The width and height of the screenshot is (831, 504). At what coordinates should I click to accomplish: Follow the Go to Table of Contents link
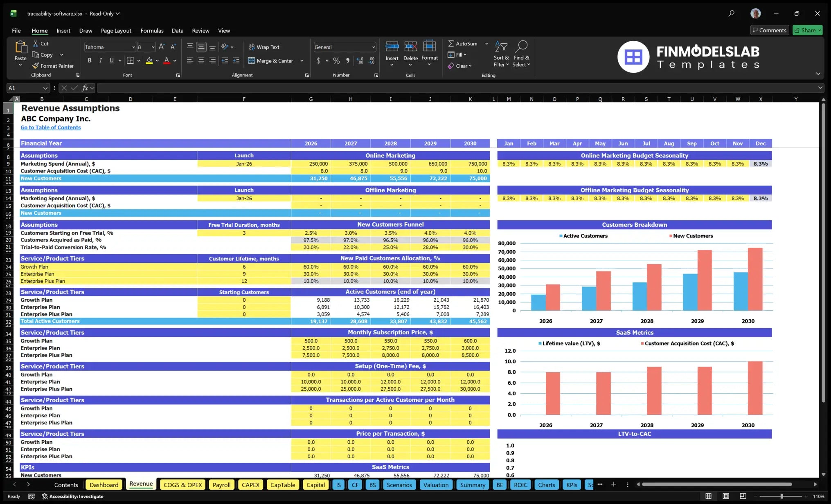[x=51, y=128]
